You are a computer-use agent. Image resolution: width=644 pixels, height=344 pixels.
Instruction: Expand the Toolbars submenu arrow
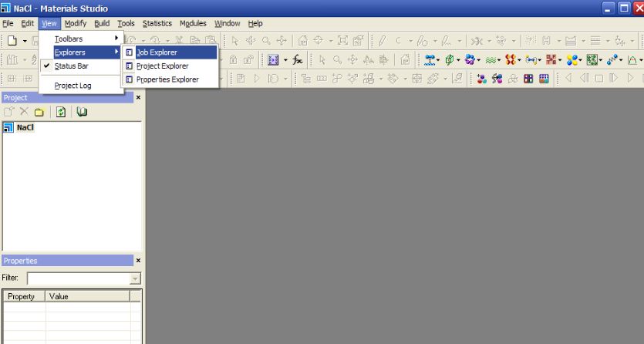click(117, 39)
